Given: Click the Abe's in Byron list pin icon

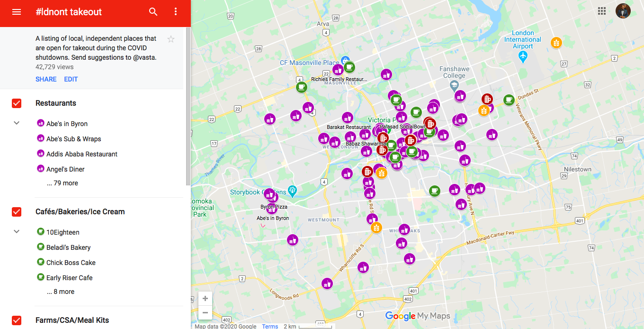Looking at the screenshot, I should (x=40, y=123).
